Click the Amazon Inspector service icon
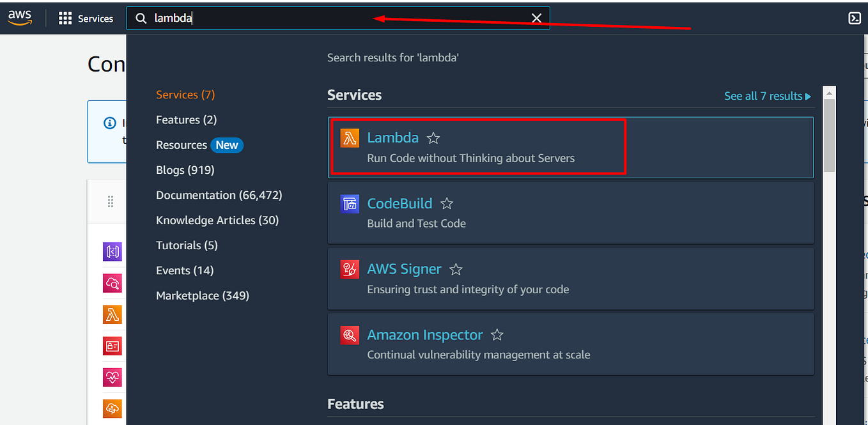The height and width of the screenshot is (425, 868). (x=350, y=335)
